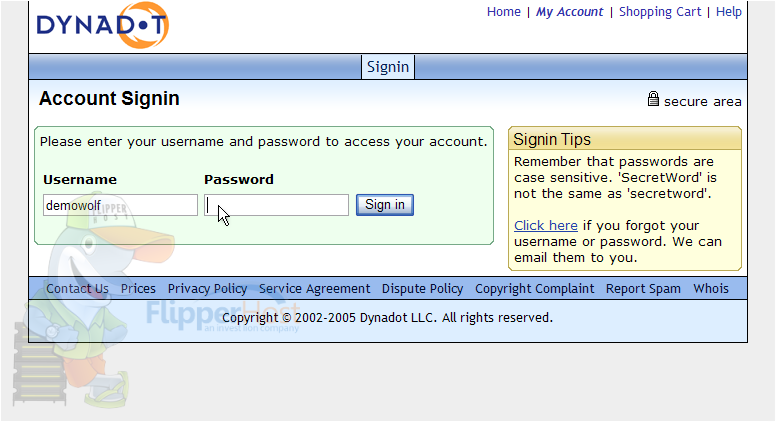The width and height of the screenshot is (776, 422).
Task: Click Report Spam in footer
Action: (643, 288)
